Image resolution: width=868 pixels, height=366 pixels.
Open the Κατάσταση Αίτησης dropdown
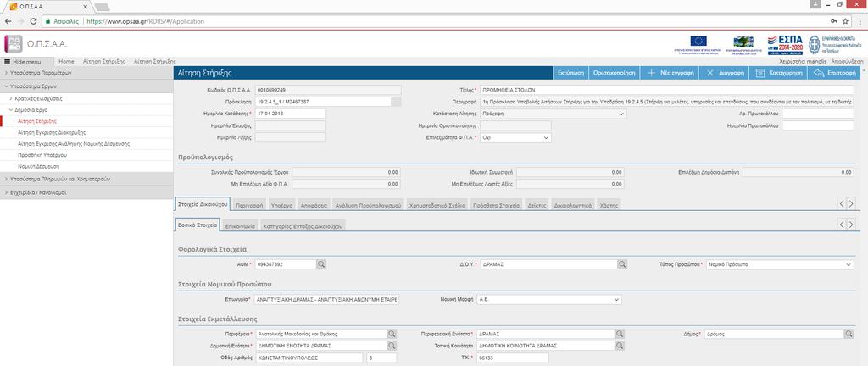(553, 114)
